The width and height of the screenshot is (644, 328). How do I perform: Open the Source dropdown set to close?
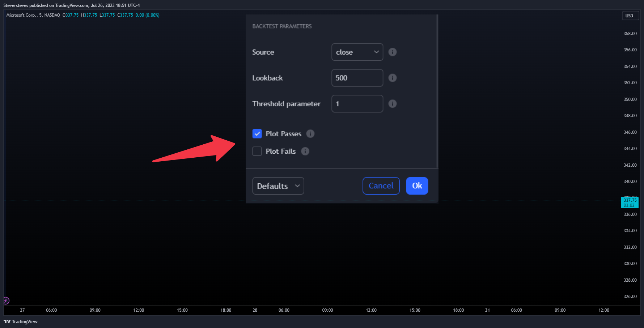pyautogui.click(x=357, y=52)
